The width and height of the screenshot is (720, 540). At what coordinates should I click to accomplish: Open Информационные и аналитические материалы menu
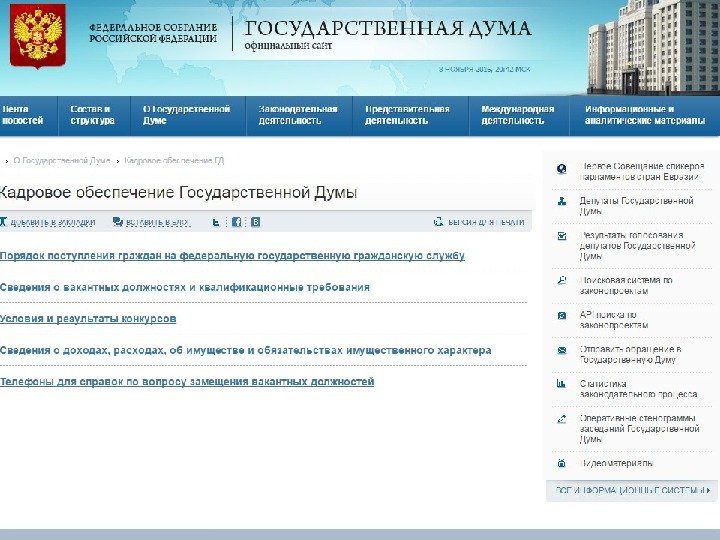click(x=645, y=115)
